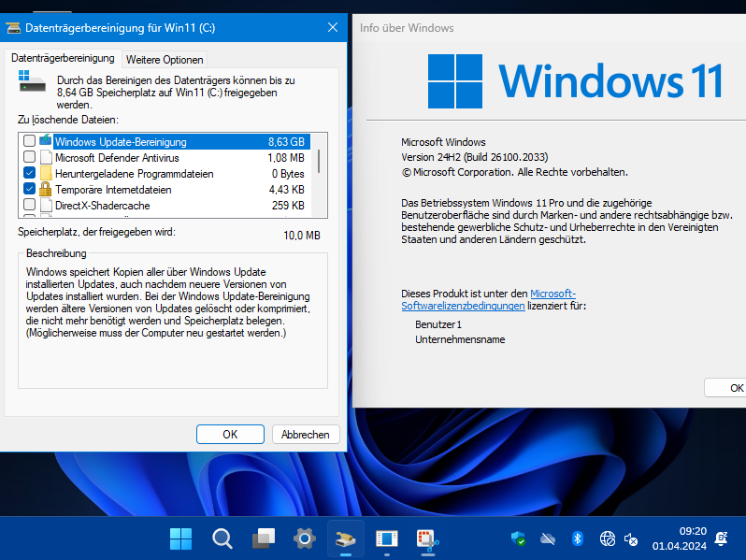The image size is (746, 560).
Task: Open Snipping Tool taskbar icon
Action: click(428, 539)
